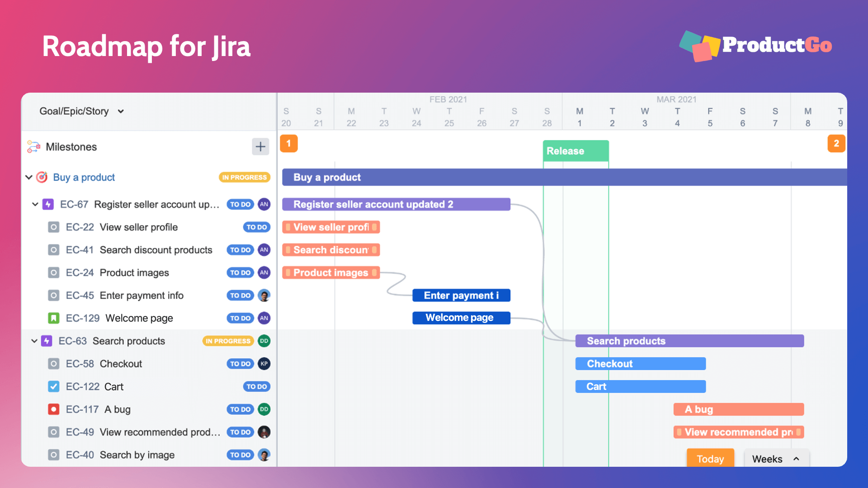Select View recommended products timeline bar

[x=739, y=432]
